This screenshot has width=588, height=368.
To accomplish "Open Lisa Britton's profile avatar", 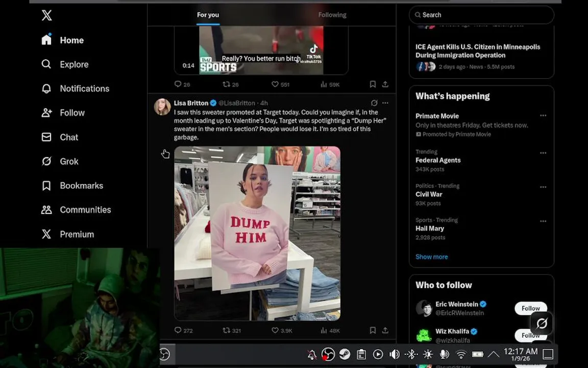I will (162, 107).
